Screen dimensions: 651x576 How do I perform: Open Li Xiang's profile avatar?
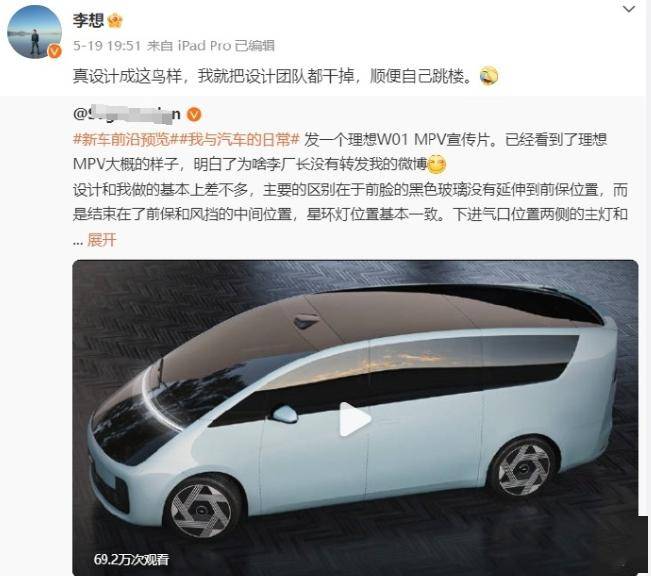[34, 32]
